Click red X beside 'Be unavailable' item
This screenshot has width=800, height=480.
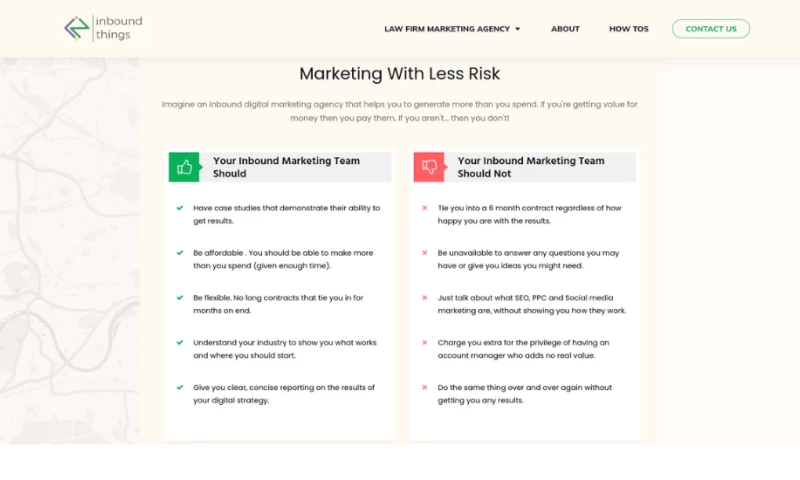click(x=425, y=253)
